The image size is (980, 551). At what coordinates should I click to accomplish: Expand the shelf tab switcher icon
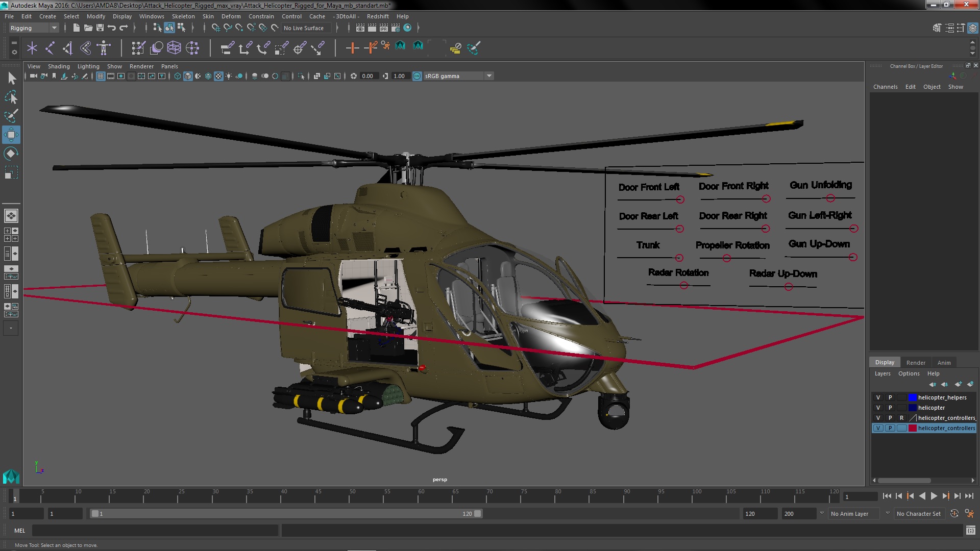[x=14, y=43]
